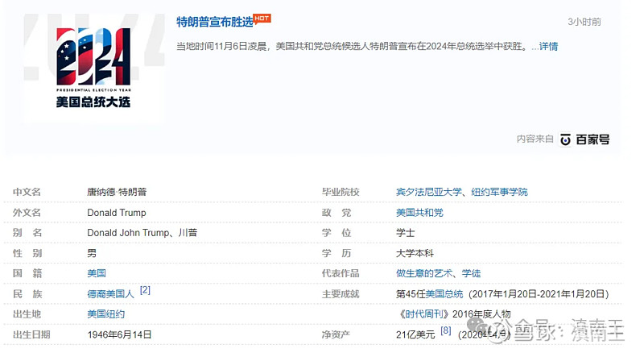Image resolution: width=644 pixels, height=353 pixels.
Task: Select the 唐纳德·特朗普 Chinese name value
Action: [x=117, y=192]
